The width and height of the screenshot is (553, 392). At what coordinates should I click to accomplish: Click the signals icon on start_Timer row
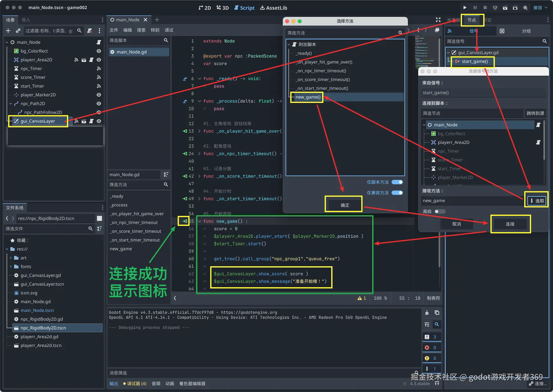[x=99, y=86]
